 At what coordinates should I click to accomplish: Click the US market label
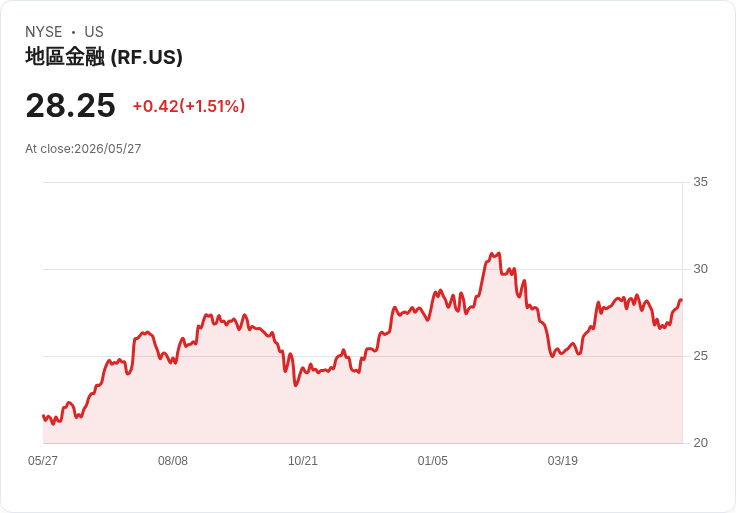94,32
